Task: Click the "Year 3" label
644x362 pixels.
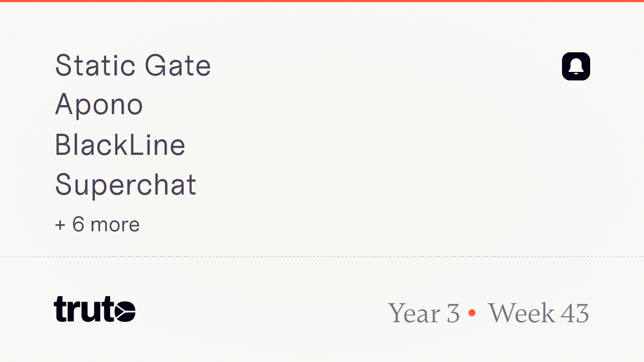Action: click(x=424, y=313)
